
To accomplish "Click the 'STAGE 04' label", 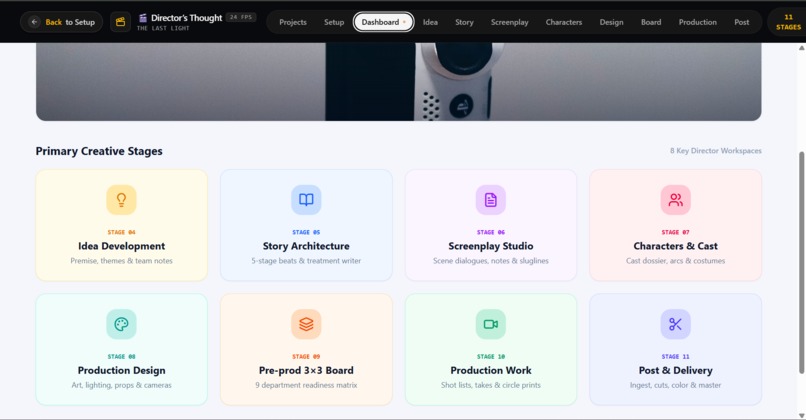I will [121, 232].
